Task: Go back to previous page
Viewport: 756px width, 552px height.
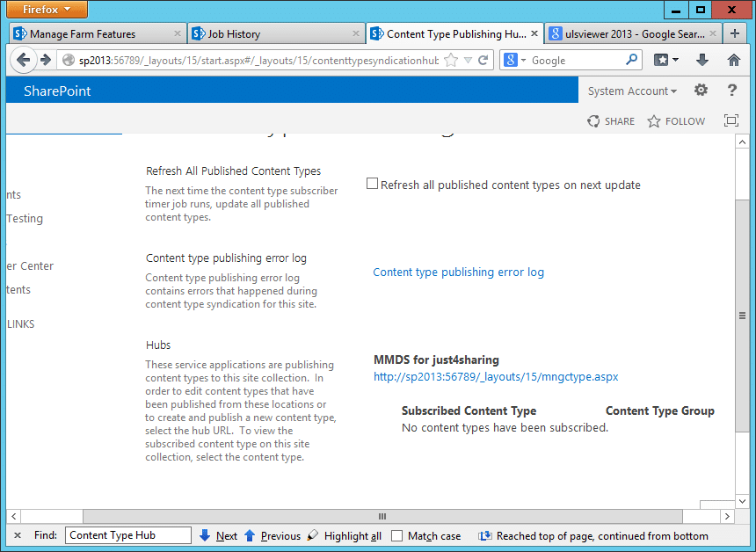Action: point(23,60)
